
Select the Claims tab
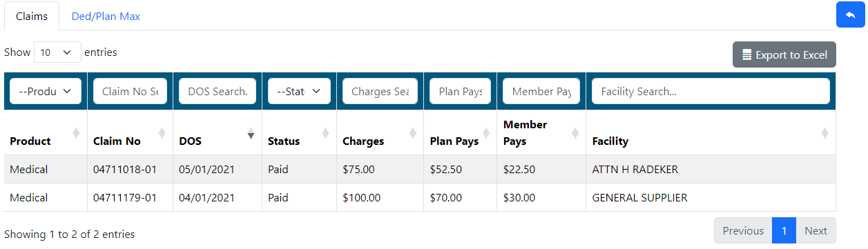32,16
